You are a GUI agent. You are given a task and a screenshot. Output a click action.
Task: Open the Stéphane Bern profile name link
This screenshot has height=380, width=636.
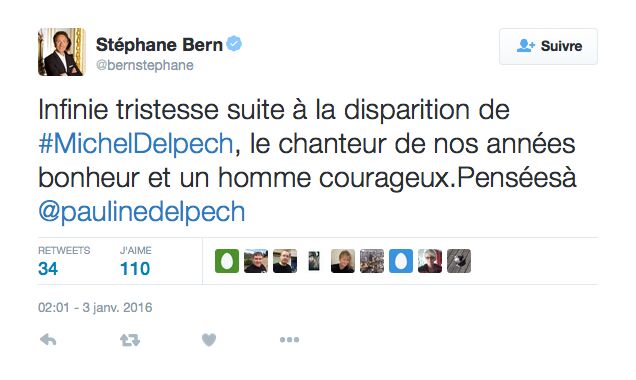tap(159, 45)
